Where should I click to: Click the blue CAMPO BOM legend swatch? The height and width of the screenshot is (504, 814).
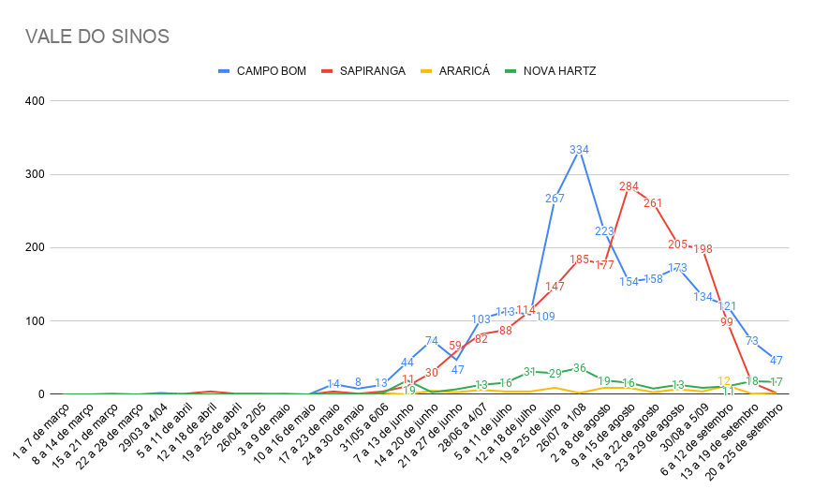[224, 71]
